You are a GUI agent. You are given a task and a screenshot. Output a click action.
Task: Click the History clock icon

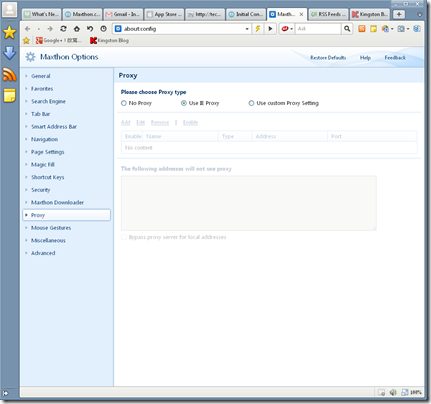coord(103,29)
